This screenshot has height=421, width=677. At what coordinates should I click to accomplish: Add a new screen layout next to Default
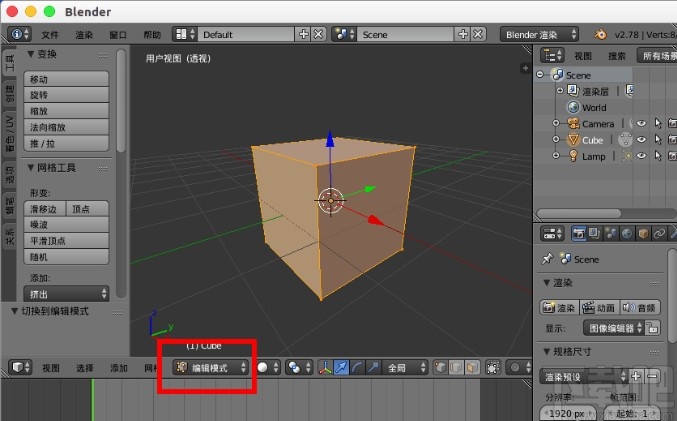click(304, 34)
